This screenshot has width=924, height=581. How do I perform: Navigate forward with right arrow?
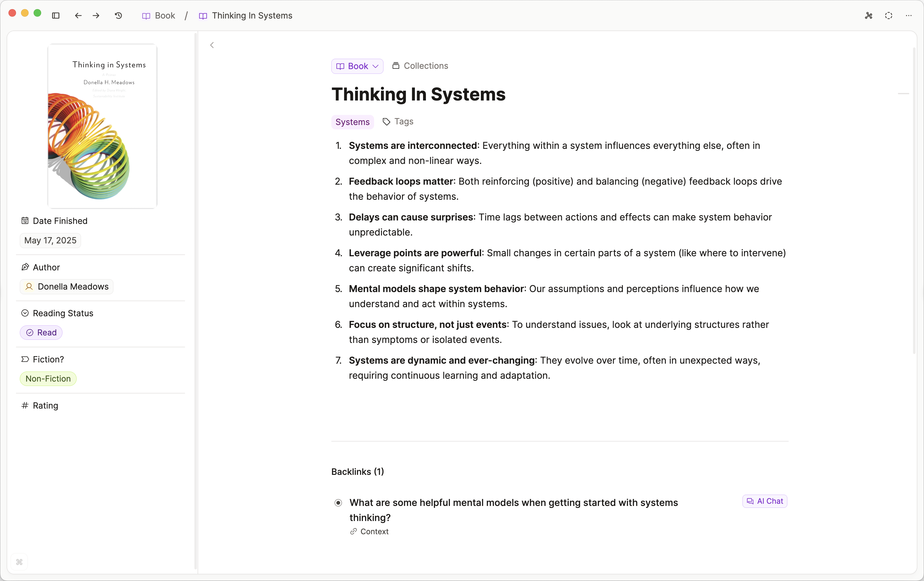[96, 15]
